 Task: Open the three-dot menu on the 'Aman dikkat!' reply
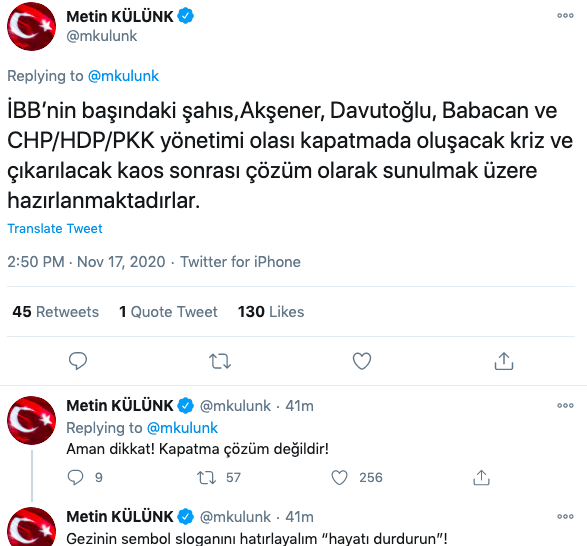pos(565,405)
